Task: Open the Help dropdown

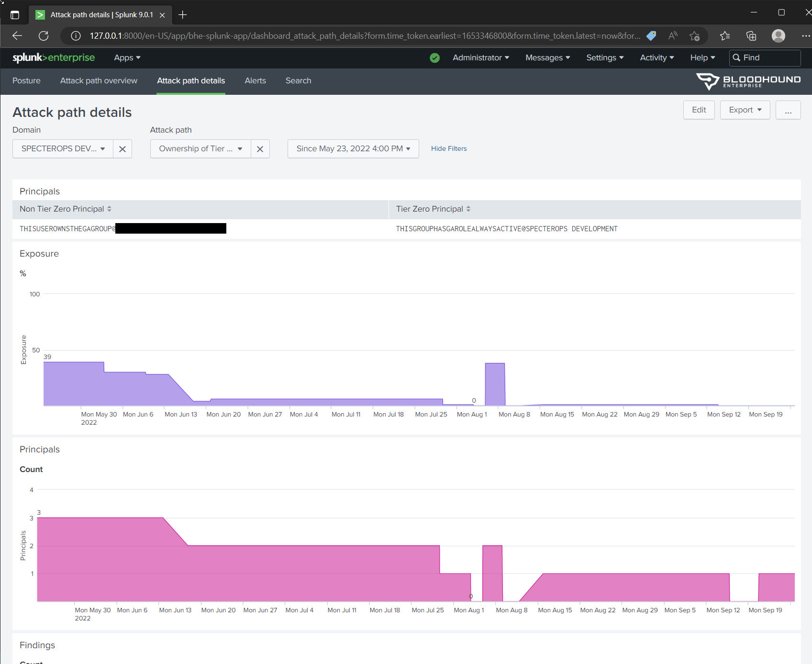Action: coord(703,57)
